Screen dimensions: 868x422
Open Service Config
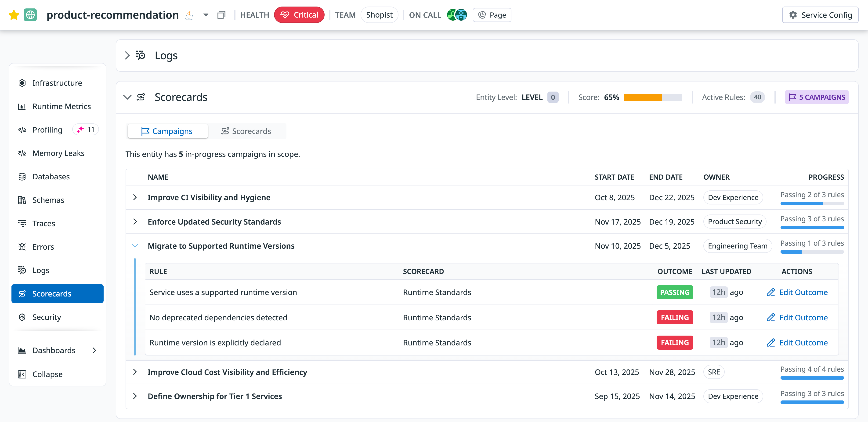point(820,15)
